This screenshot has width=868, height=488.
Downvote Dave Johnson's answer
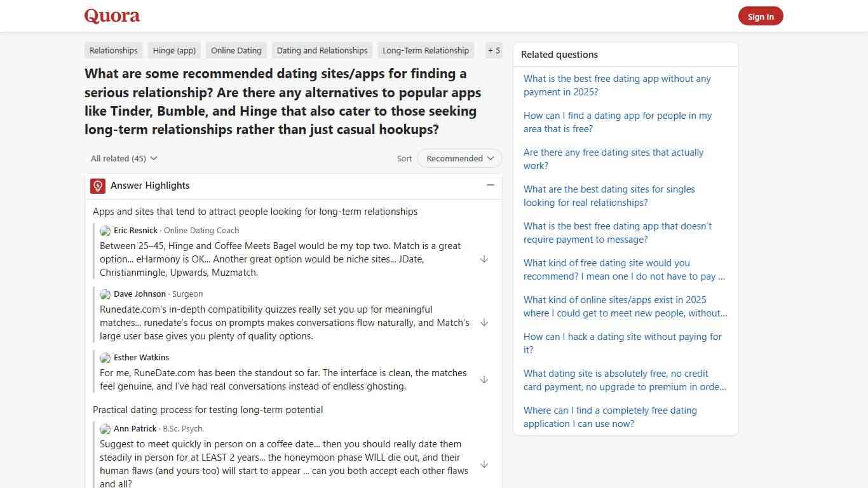pyautogui.click(x=484, y=323)
